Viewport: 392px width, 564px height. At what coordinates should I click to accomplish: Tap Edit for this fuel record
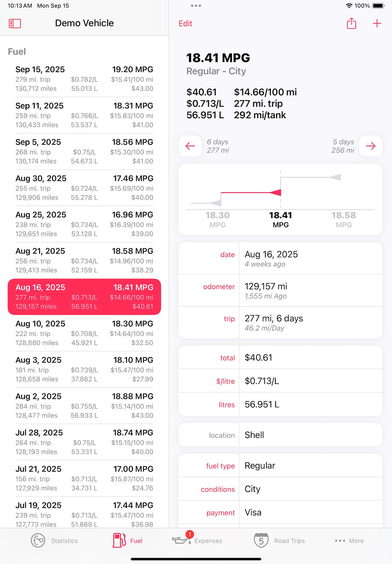(x=185, y=24)
